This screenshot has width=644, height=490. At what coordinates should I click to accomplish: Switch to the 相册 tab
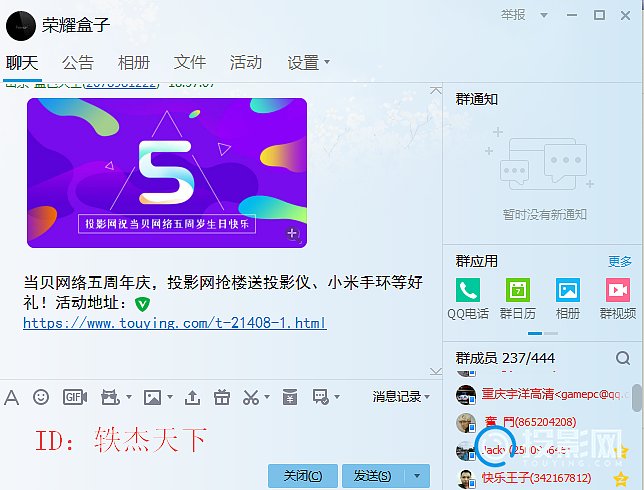[134, 63]
